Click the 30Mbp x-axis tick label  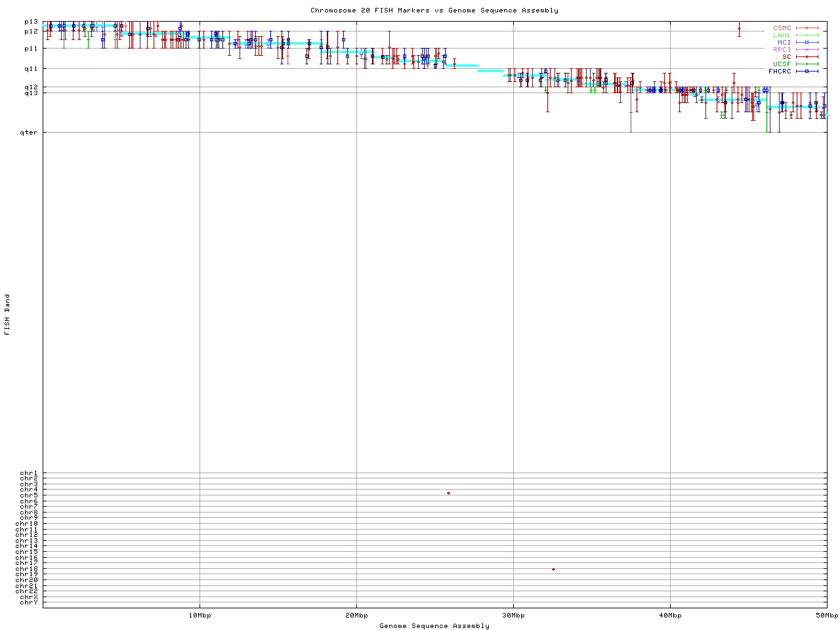513,615
